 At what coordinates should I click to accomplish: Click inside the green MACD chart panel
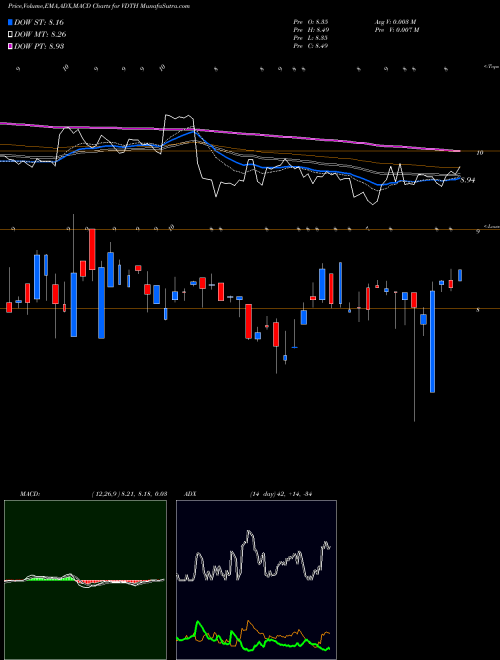click(85, 580)
